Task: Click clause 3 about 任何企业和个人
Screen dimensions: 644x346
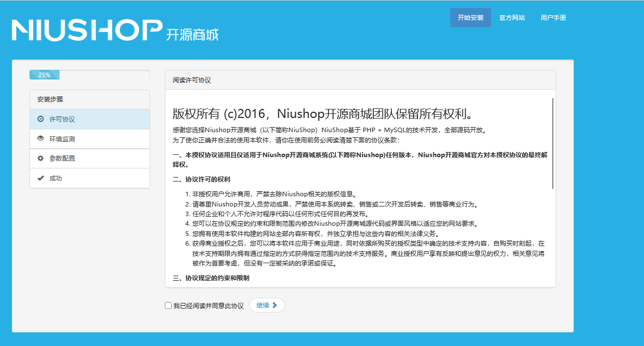Action: [x=280, y=214]
